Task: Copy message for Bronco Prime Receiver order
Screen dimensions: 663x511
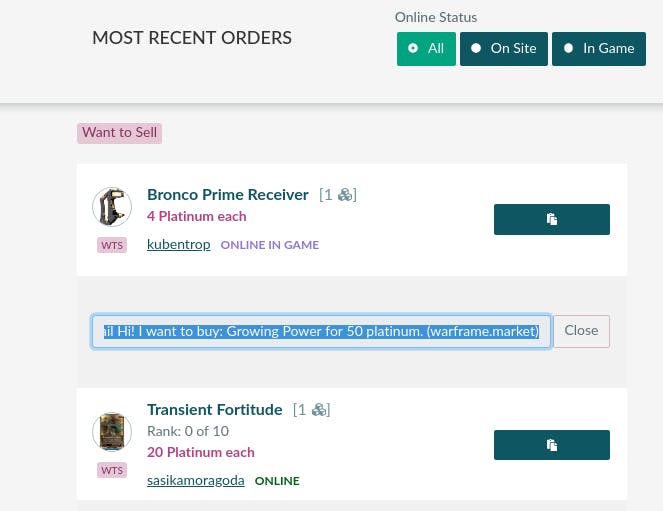Action: click(x=551, y=219)
